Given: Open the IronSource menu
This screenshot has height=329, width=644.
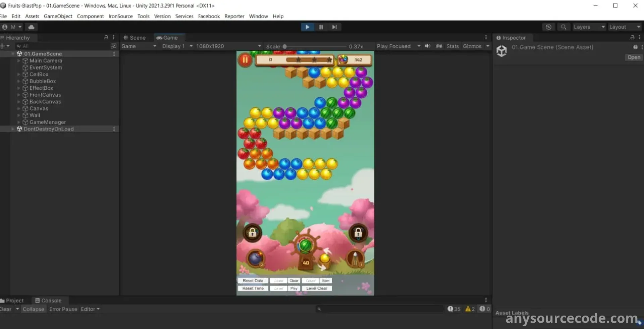Looking at the screenshot, I should [x=120, y=16].
